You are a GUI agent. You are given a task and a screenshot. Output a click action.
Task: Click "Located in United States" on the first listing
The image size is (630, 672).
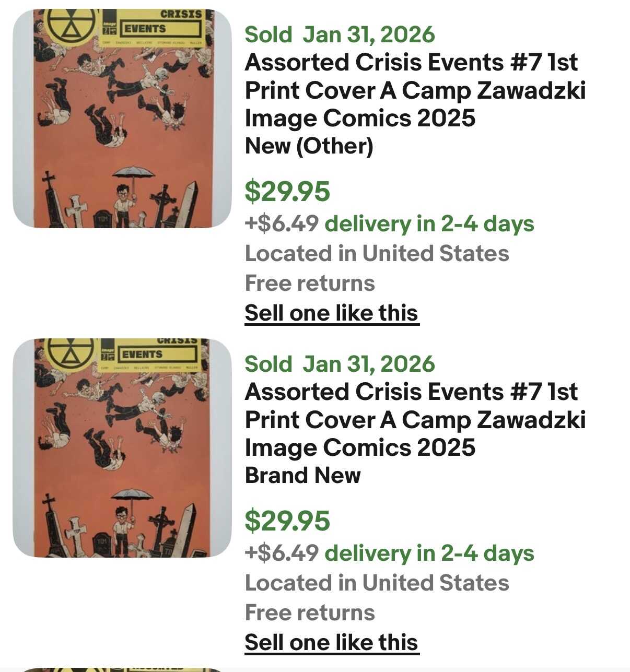coord(377,254)
